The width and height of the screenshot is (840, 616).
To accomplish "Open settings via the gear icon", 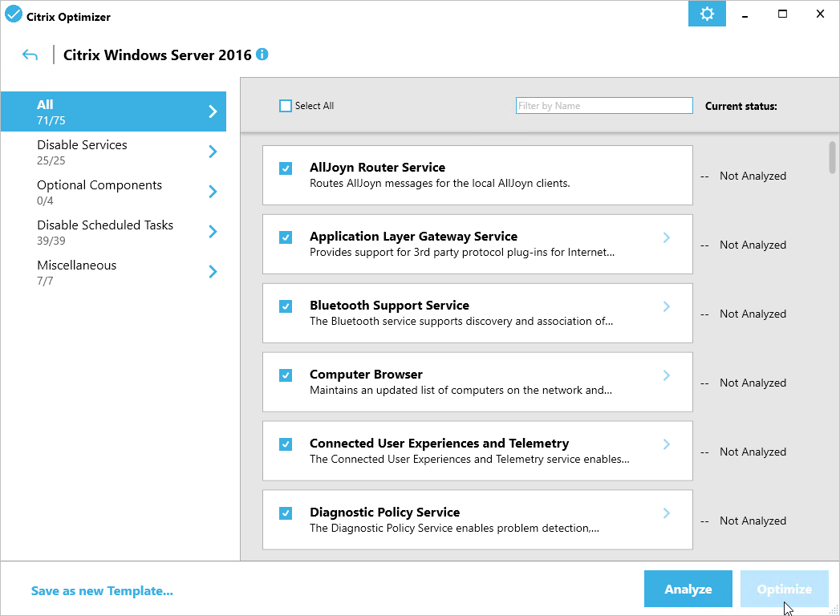I will pyautogui.click(x=707, y=14).
